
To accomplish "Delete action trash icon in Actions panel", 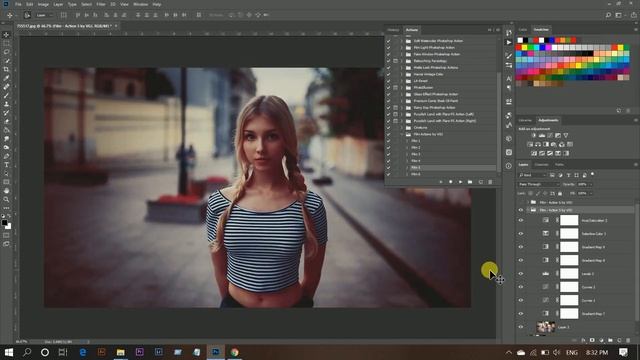I will point(490,182).
